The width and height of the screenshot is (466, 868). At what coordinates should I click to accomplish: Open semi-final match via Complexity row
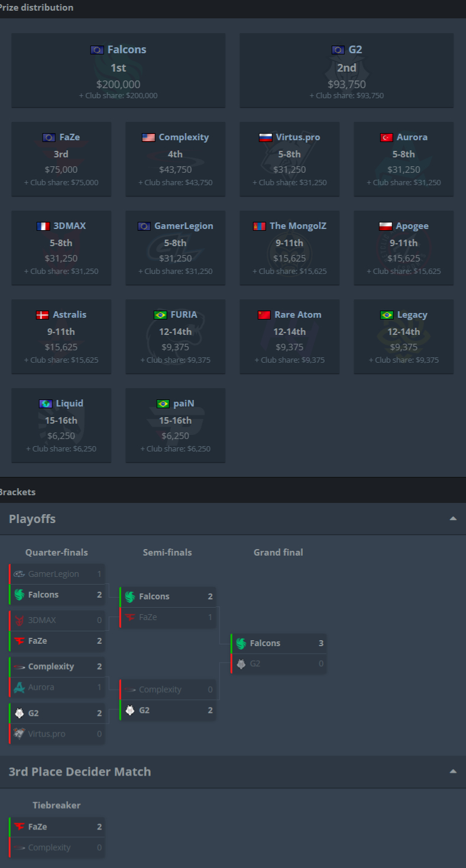coord(167,689)
